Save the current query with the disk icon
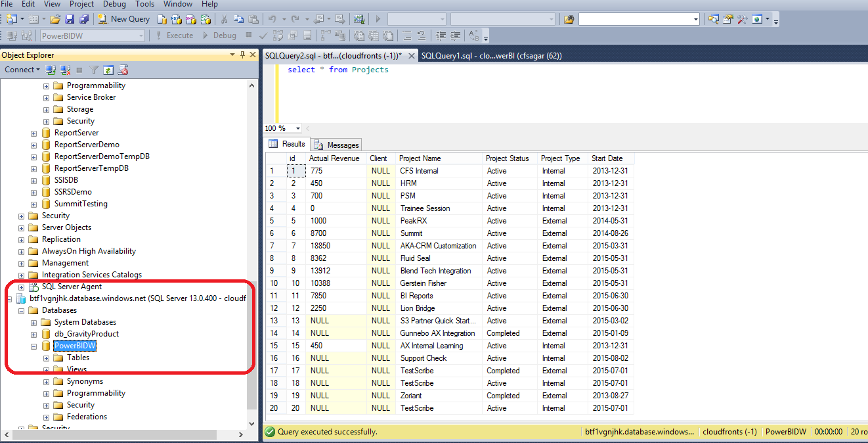This screenshot has width=868, height=443. (x=70, y=19)
